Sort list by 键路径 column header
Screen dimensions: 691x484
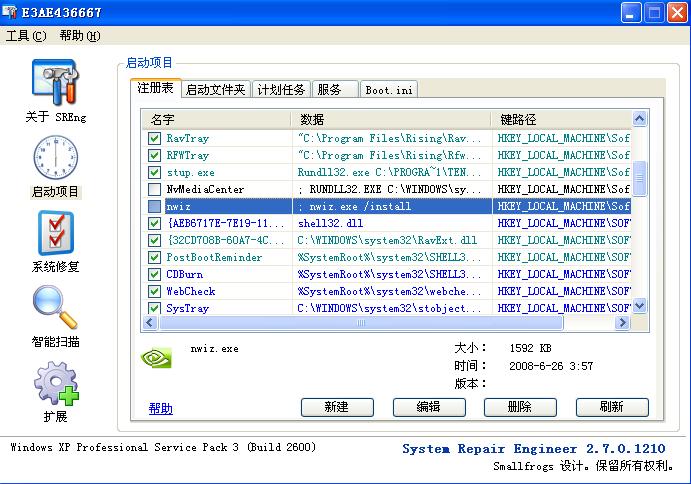click(x=561, y=119)
